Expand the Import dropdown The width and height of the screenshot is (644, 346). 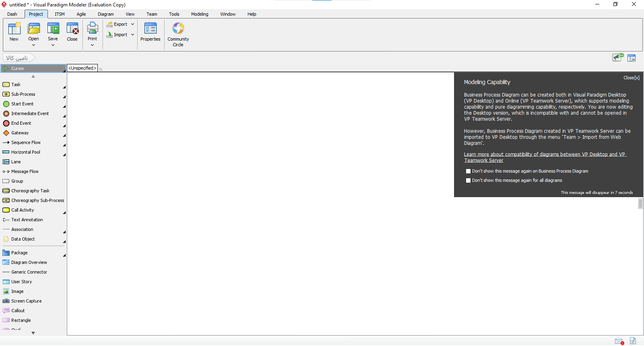coord(132,35)
